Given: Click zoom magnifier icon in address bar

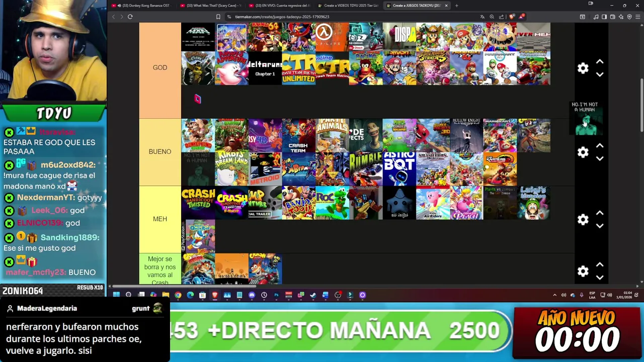Looking at the screenshot, I should click(492, 17).
